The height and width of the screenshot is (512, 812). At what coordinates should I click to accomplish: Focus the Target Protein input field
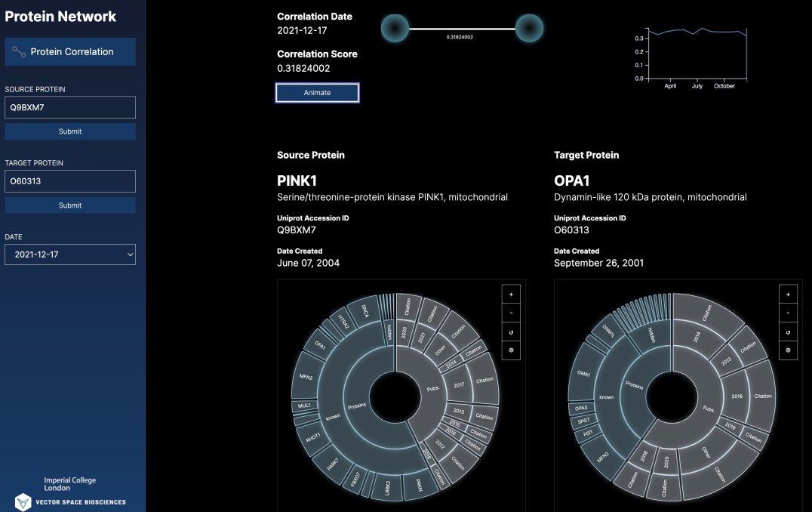pos(70,181)
